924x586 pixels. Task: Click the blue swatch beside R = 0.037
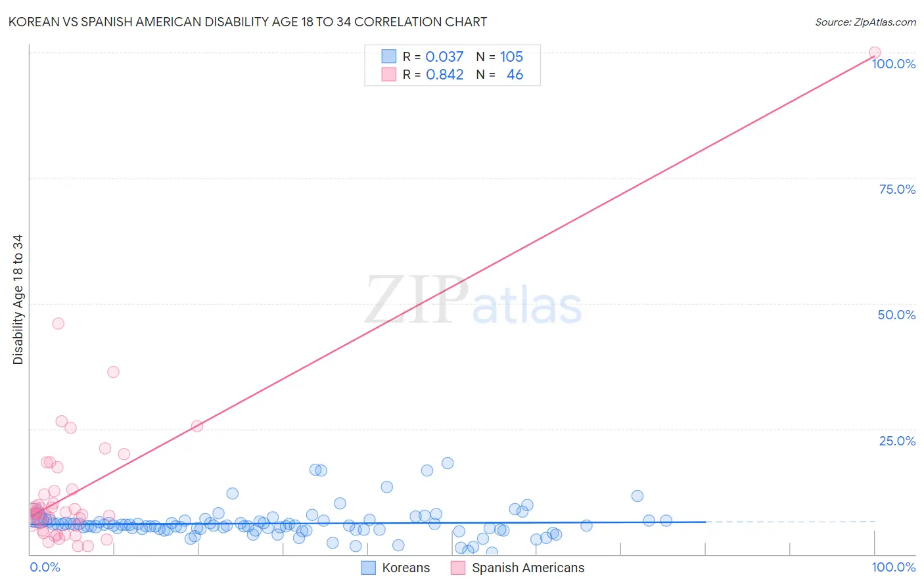[389, 56]
